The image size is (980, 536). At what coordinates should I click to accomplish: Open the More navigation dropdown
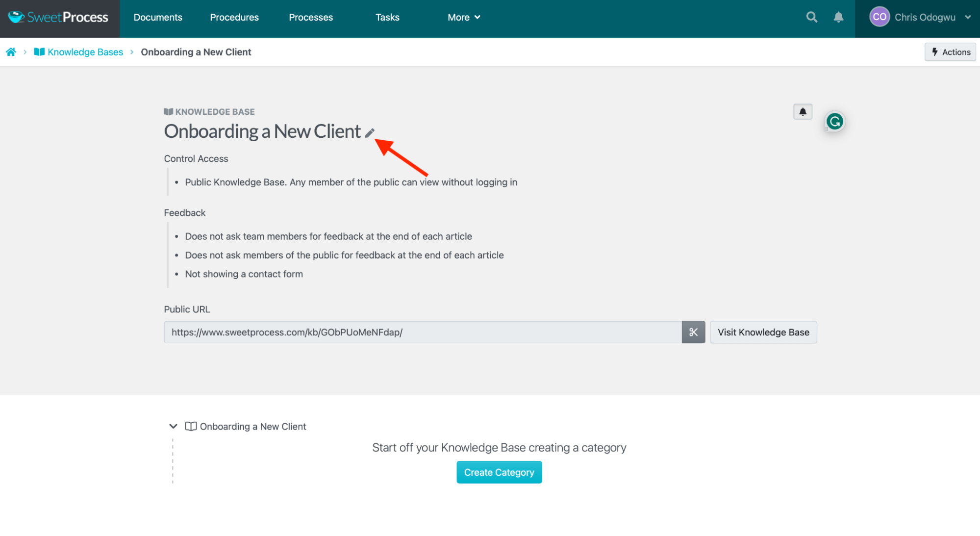click(x=463, y=17)
